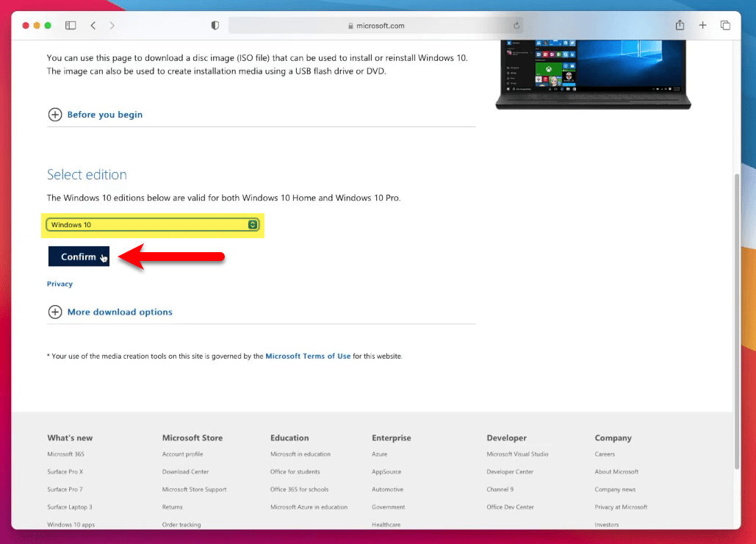Image resolution: width=756 pixels, height=544 pixels.
Task: Open Account profile footer link
Action: (183, 454)
